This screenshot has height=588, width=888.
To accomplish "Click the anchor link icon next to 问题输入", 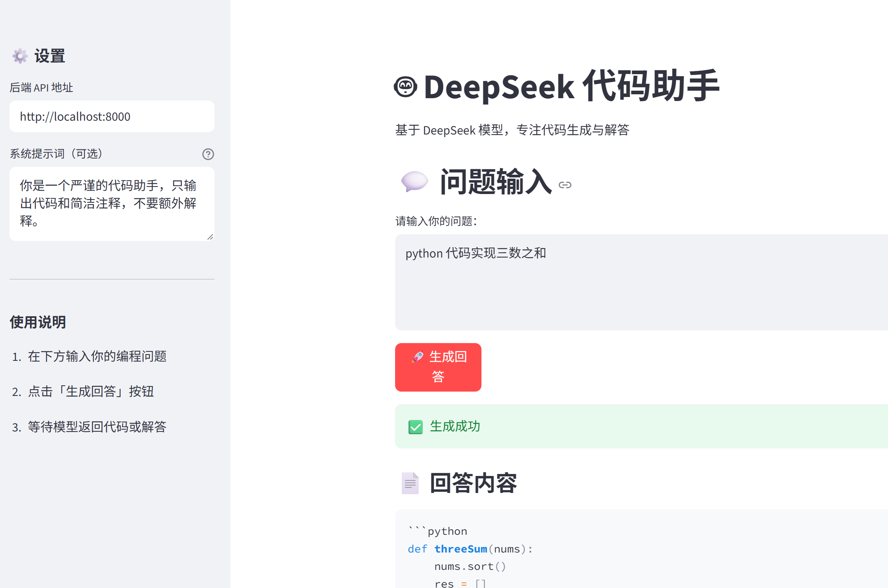I will (x=565, y=185).
